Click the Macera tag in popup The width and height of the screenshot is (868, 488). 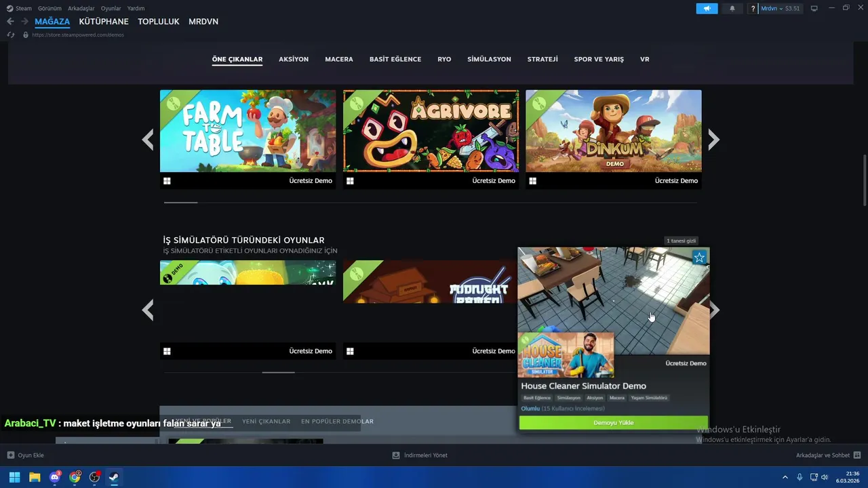point(617,398)
